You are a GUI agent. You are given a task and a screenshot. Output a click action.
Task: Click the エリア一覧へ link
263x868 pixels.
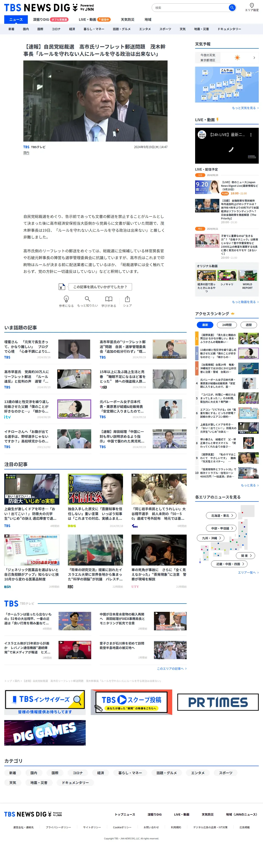click(248, 573)
